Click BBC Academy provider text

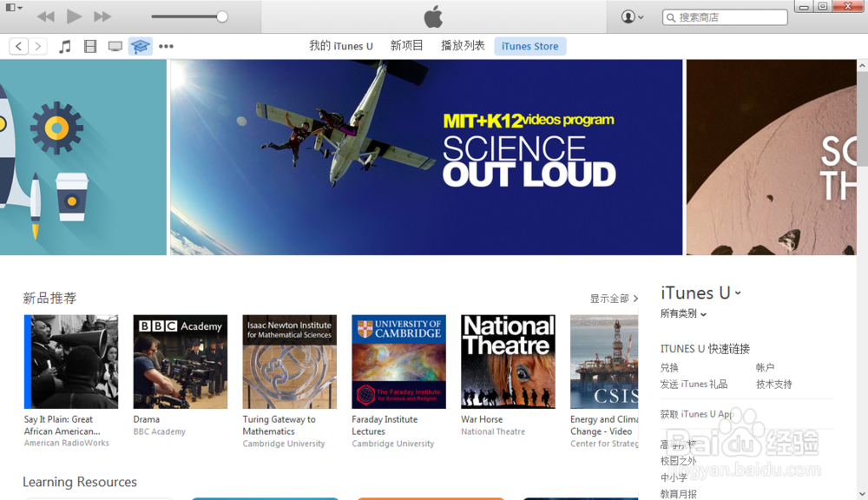tap(160, 431)
